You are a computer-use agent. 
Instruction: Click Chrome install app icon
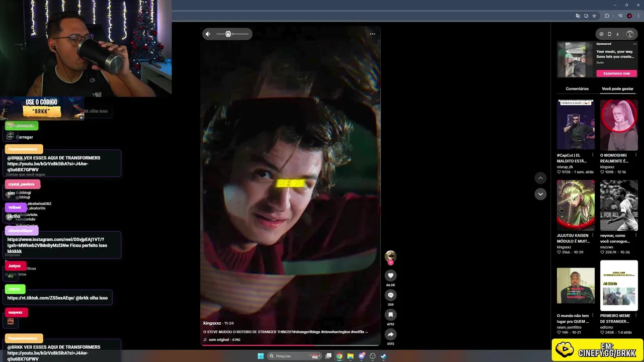(586, 16)
